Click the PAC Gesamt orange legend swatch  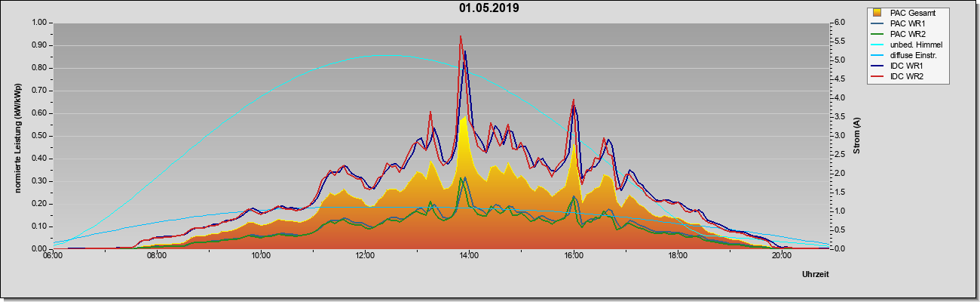click(877, 13)
